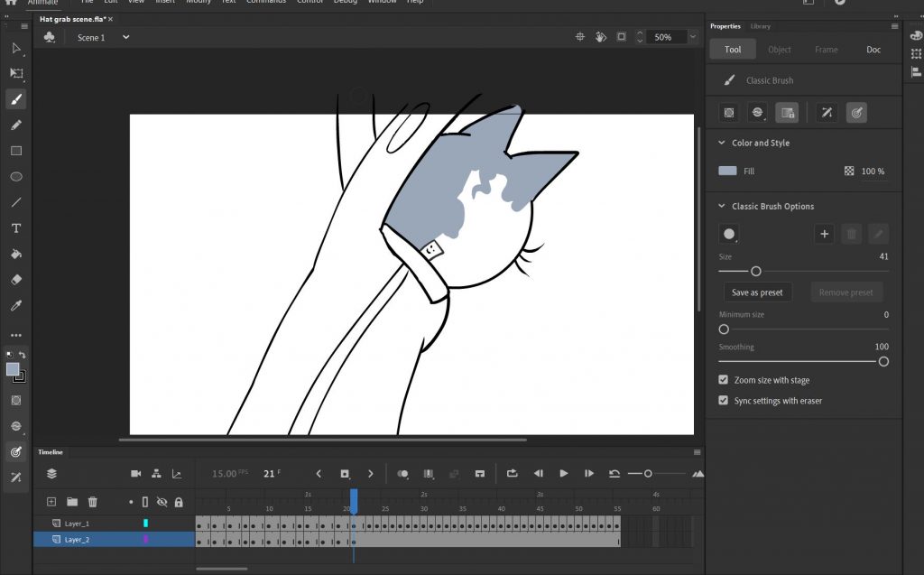This screenshot has width=924, height=575.
Task: Click the Fill color swatch
Action: [728, 171]
